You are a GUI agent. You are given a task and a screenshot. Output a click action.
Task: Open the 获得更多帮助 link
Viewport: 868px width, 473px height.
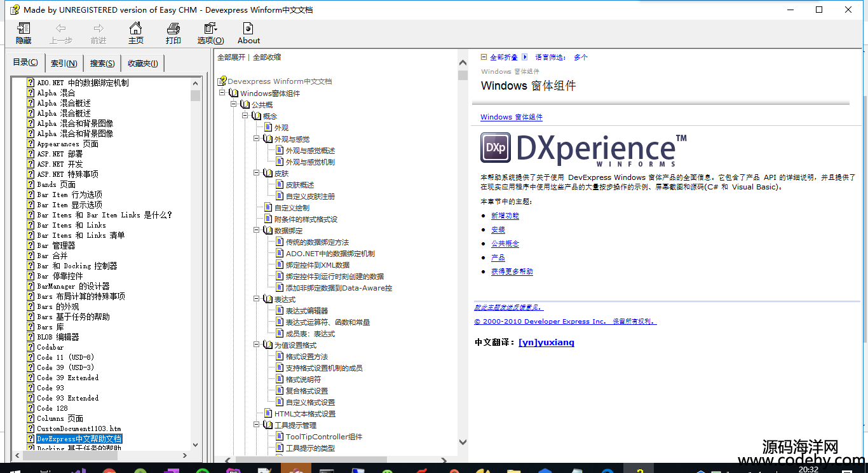pos(512,272)
